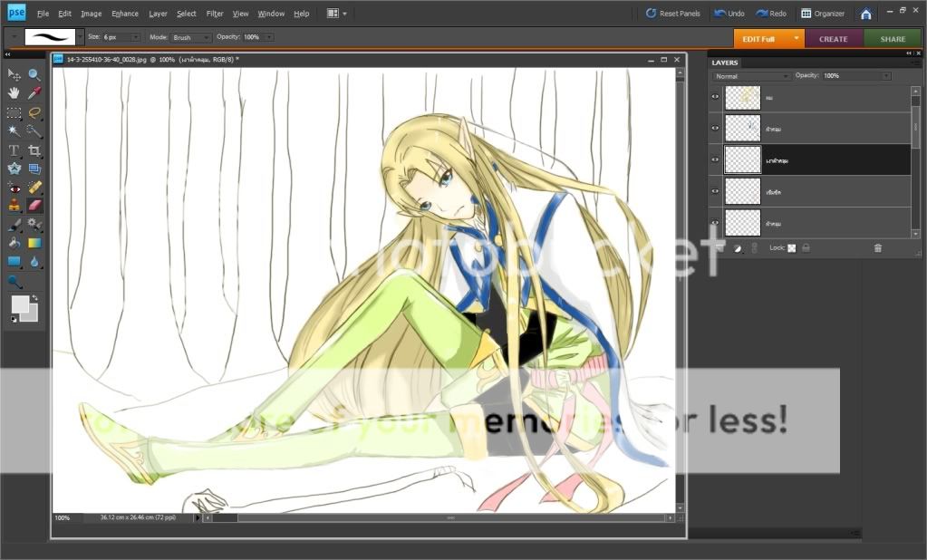Viewport: 927px width, 560px height.
Task: Toggle eye of the layer just below the highlighted layer
Action: 715,191
